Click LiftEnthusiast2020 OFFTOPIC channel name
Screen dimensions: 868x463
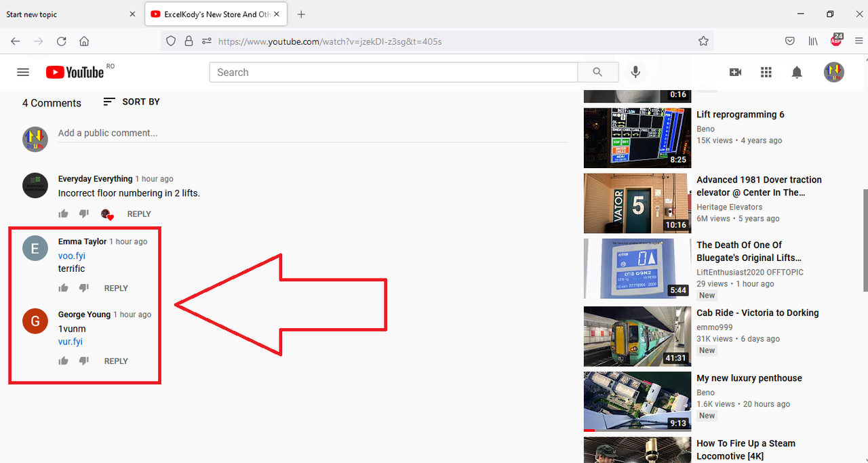[x=750, y=272]
